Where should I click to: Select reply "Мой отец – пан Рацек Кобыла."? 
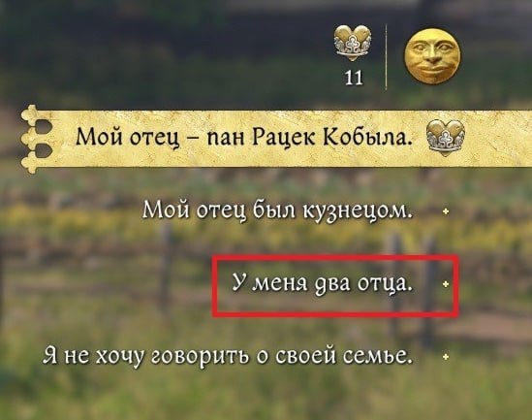click(x=245, y=138)
